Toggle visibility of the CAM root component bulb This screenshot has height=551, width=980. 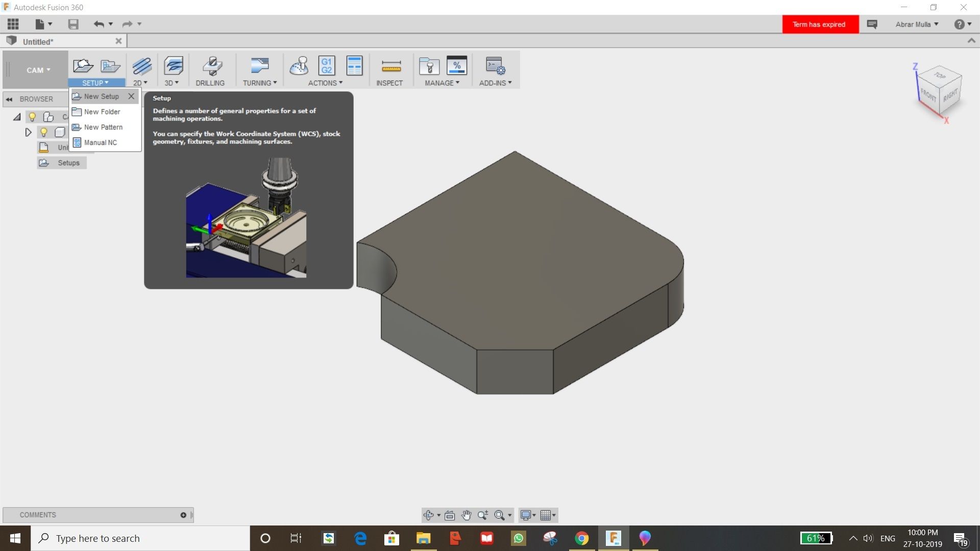pos(32,117)
